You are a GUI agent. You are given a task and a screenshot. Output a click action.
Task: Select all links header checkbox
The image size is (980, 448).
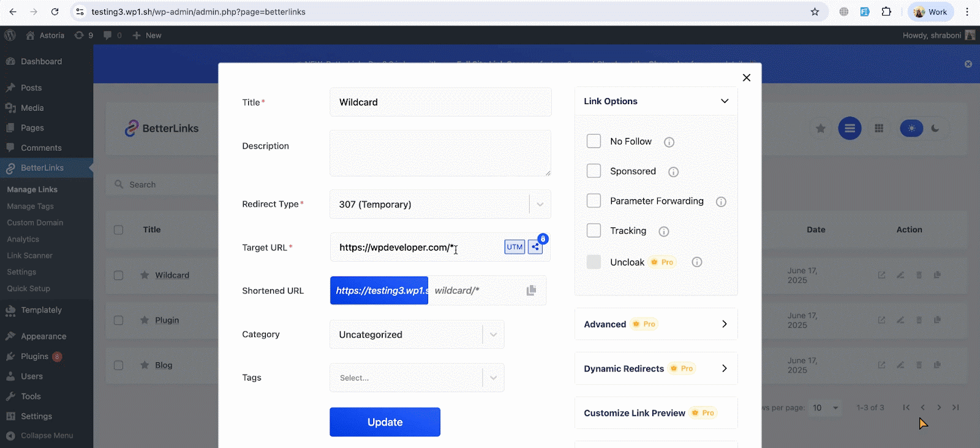118,230
